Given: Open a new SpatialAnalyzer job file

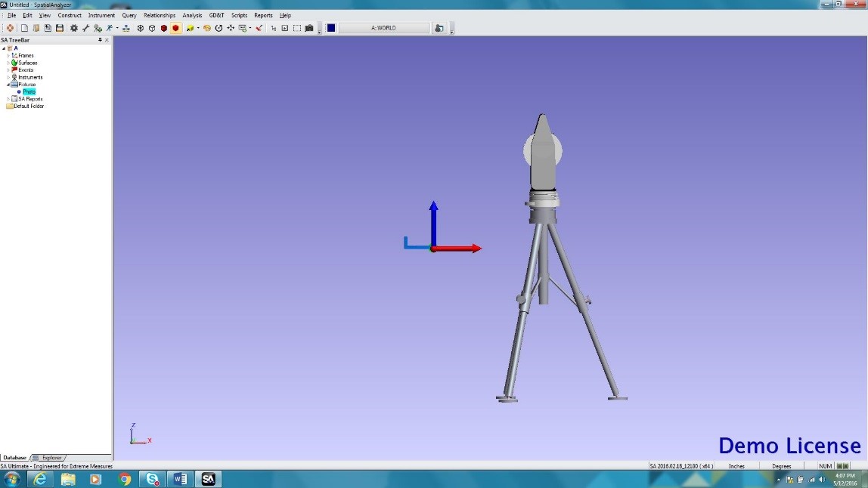Looking at the screenshot, I should pos(25,28).
